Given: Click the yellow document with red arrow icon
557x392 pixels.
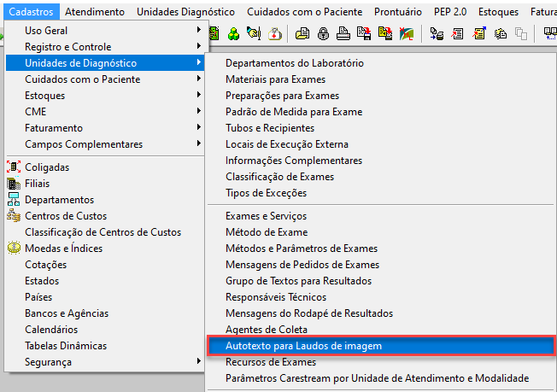Looking at the screenshot, I should point(385,34).
